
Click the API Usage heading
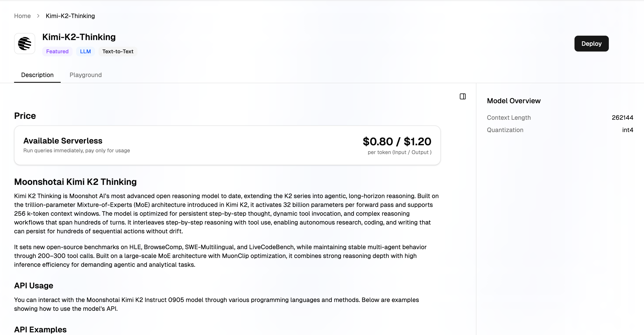click(34, 285)
